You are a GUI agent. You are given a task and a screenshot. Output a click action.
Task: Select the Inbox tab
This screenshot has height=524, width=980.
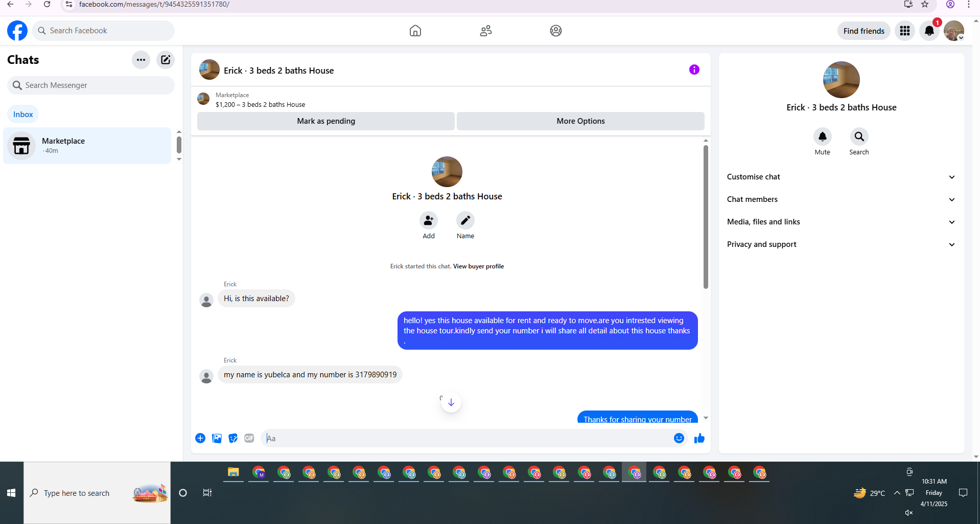pos(23,115)
